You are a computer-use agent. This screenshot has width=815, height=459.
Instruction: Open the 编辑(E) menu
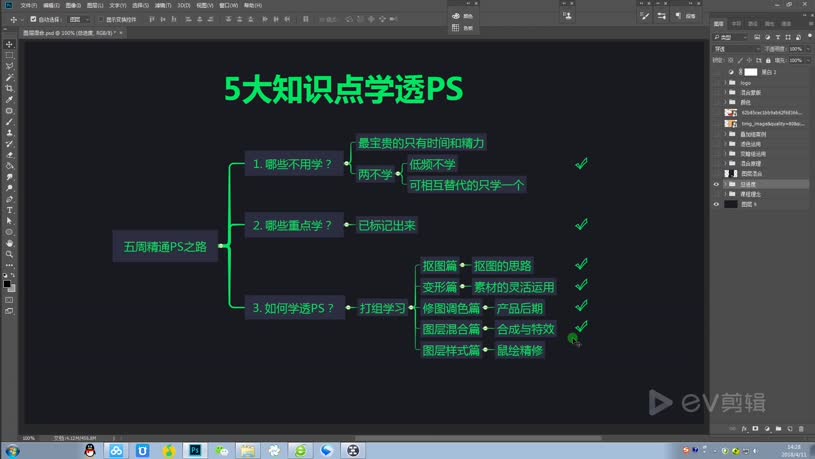pos(51,5)
